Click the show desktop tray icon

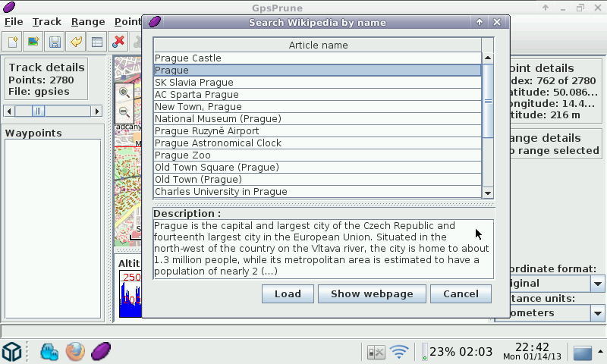point(583,353)
